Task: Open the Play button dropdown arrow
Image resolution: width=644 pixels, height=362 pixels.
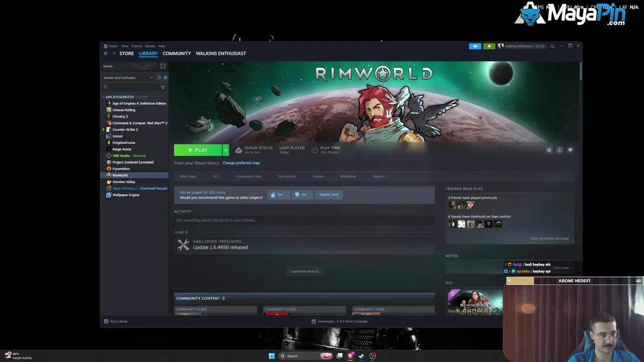Action: pos(225,150)
